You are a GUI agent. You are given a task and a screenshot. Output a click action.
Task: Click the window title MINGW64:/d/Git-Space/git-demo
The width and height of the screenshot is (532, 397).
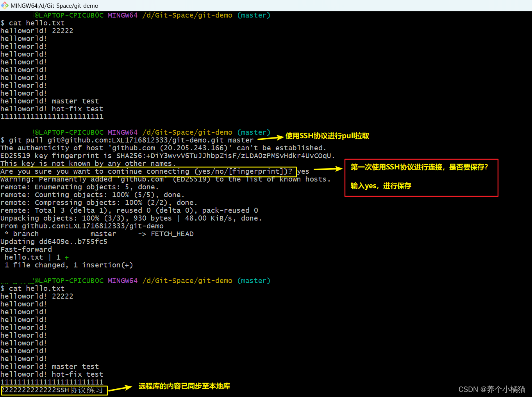pos(54,6)
